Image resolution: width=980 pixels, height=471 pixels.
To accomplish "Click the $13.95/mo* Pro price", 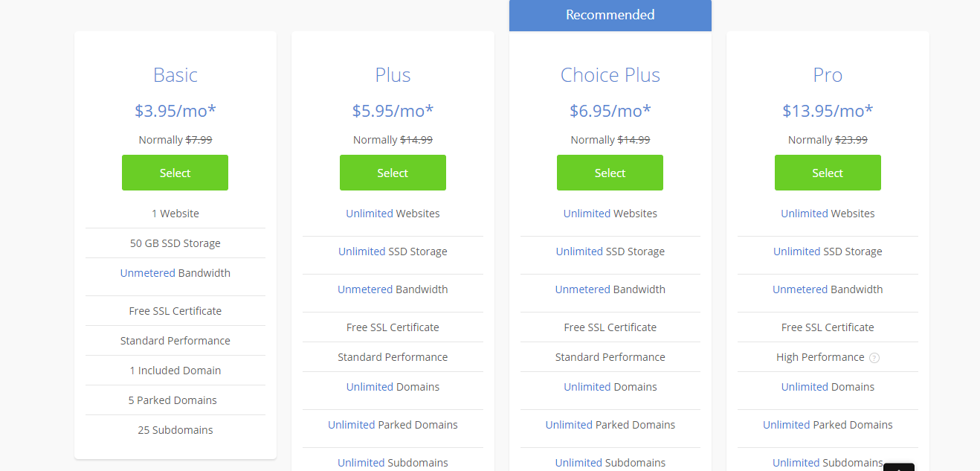I will click(x=828, y=111).
